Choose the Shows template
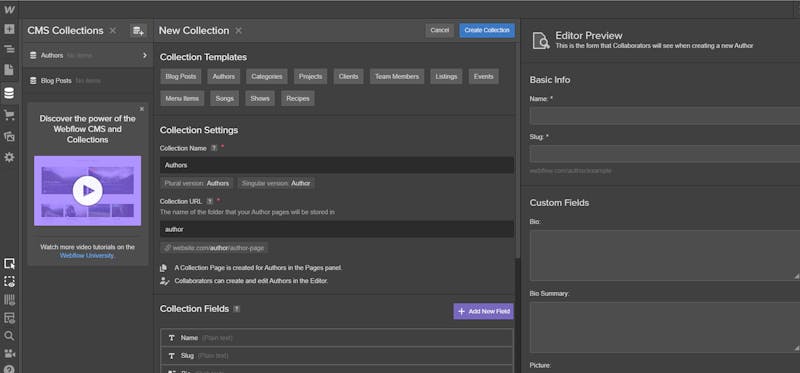Screen dimensions: 800x373 260,98
